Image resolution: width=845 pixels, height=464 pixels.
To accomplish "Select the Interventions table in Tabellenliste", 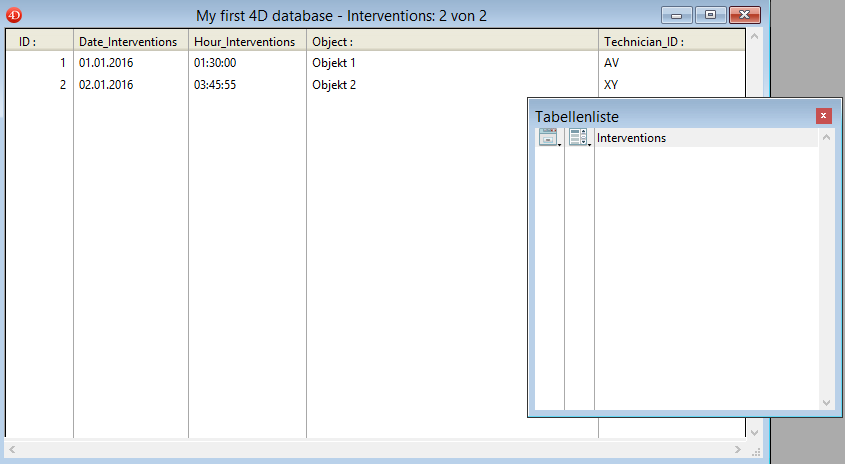I will click(631, 138).
